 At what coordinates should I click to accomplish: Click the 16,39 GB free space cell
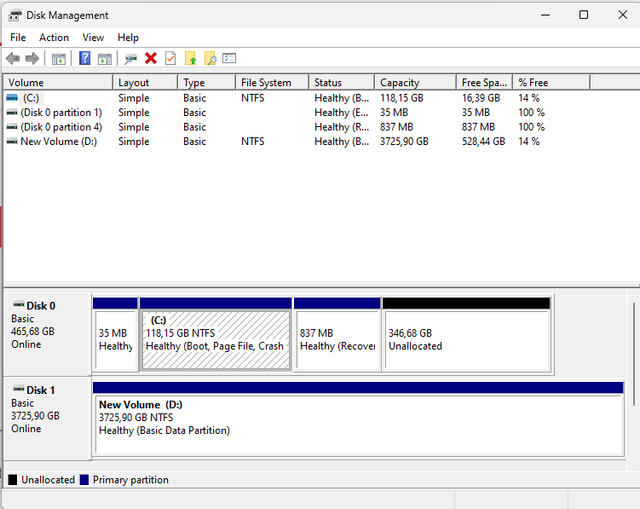[481, 98]
